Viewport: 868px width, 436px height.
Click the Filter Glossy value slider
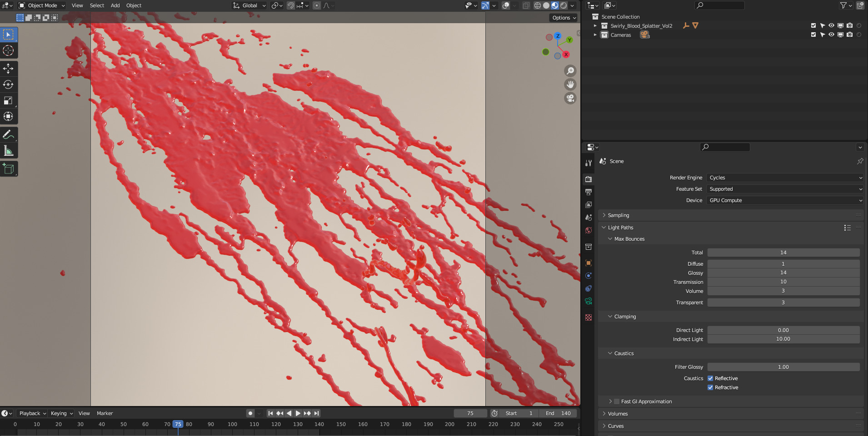coord(783,367)
